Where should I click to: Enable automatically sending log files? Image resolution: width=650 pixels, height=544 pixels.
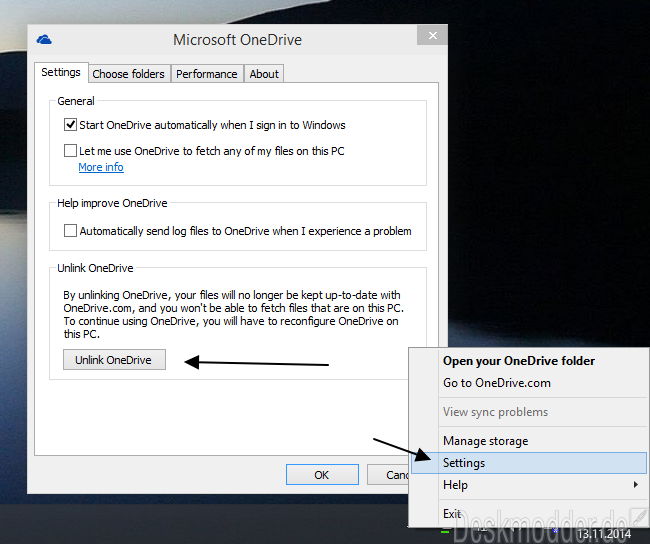[x=70, y=231]
